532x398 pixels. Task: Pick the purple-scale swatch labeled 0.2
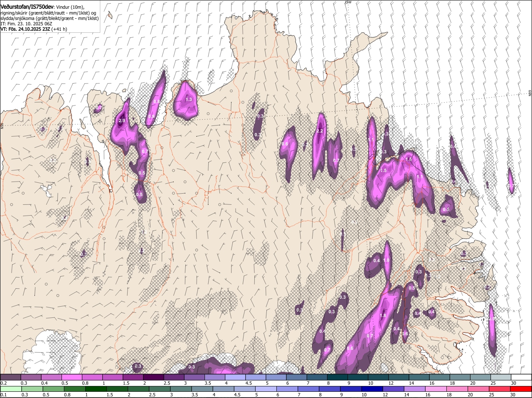(10, 377)
